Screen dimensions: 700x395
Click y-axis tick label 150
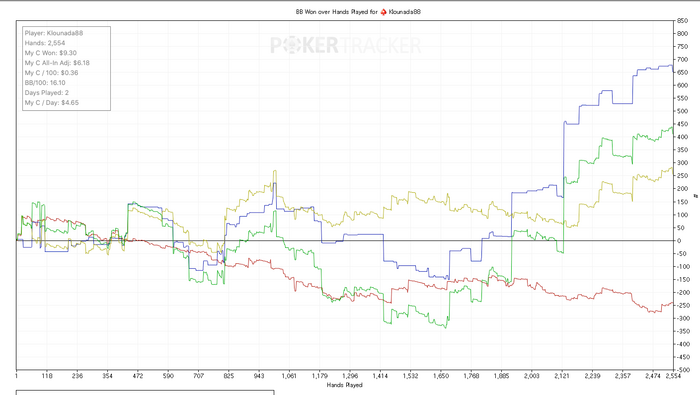tap(682, 202)
